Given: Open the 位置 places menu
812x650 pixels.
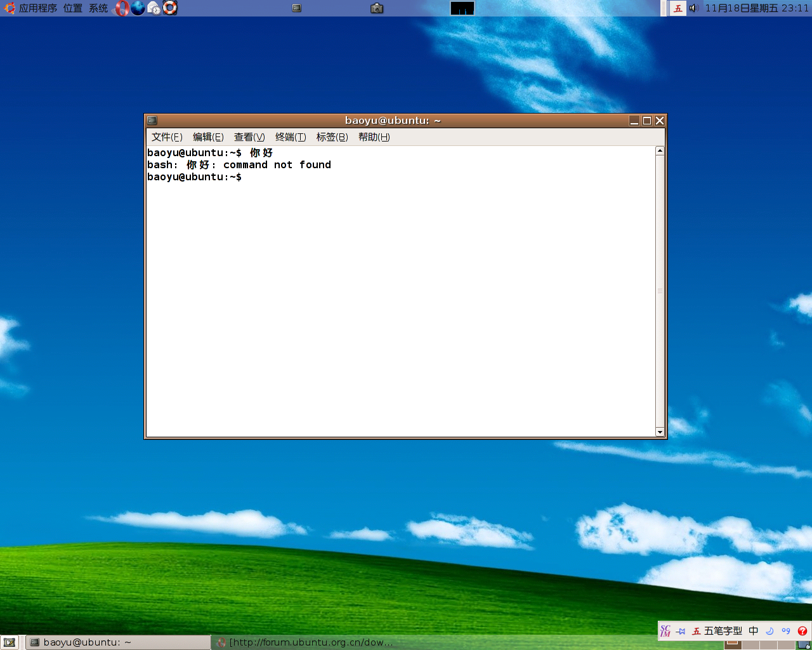Looking at the screenshot, I should click(73, 8).
